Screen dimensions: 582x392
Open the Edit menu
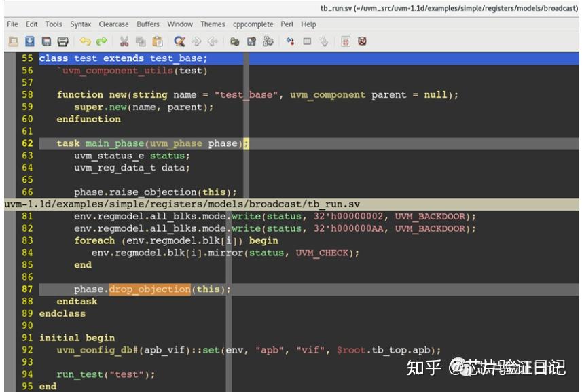point(31,24)
